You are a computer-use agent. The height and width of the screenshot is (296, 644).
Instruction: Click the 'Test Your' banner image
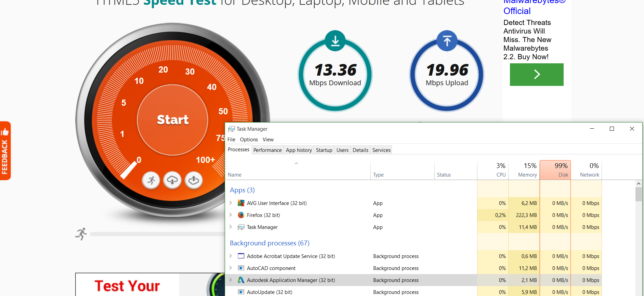click(150, 284)
